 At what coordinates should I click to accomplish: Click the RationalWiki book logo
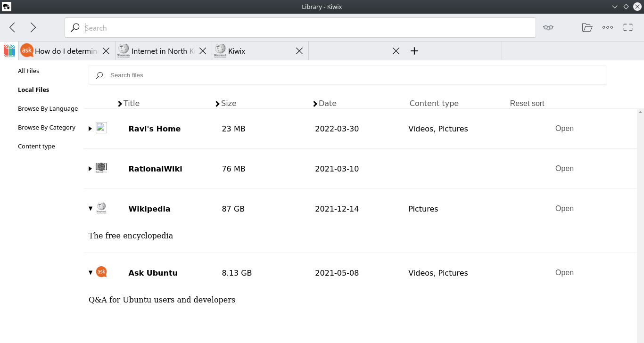101,168
